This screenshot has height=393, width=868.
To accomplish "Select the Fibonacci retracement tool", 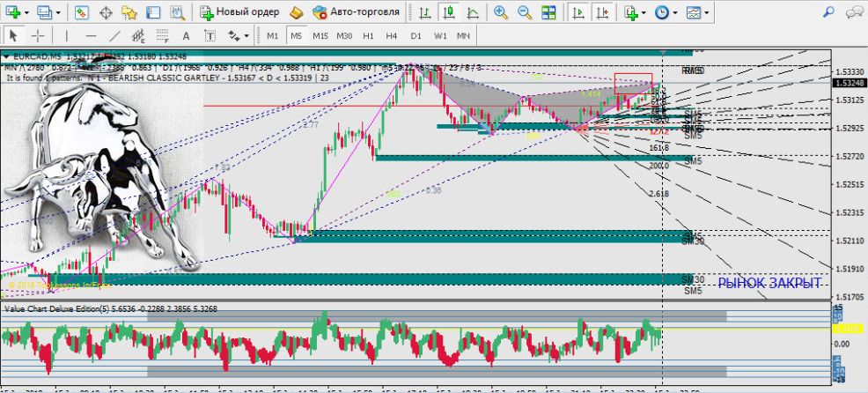I will [162, 36].
